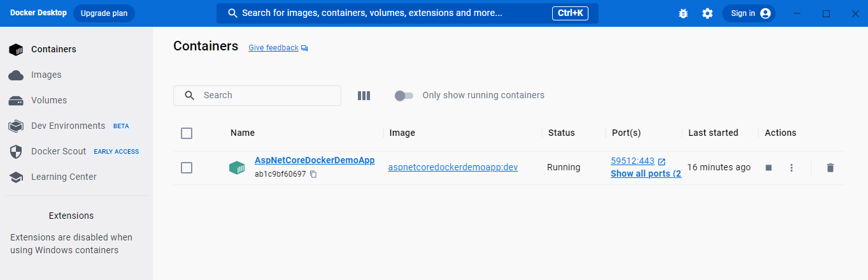Check the select-all containers checkbox
The width and height of the screenshot is (868, 280).
(x=187, y=133)
